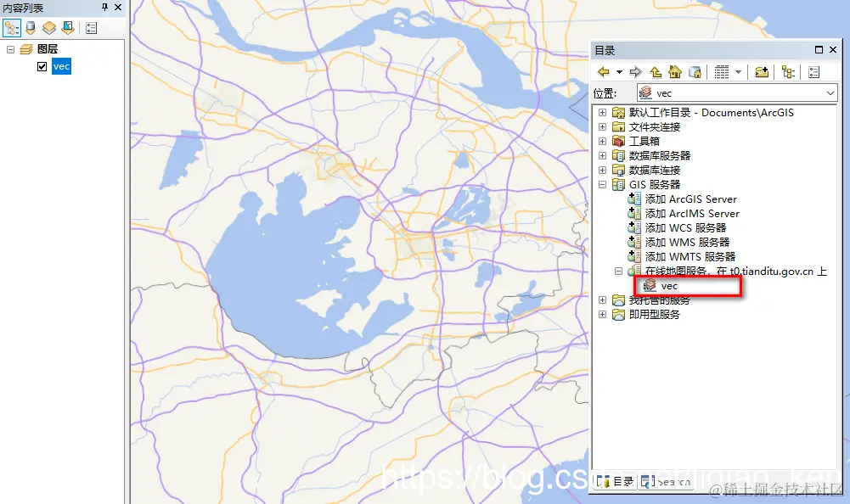The height and width of the screenshot is (504, 850).
Task: Open table of contents Options icon
Action: coord(91,28)
